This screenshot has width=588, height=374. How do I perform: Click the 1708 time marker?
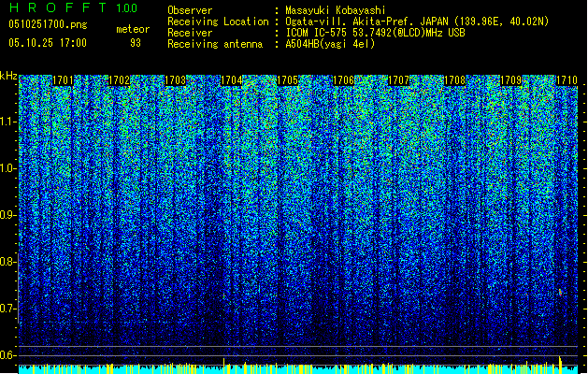[x=454, y=80]
